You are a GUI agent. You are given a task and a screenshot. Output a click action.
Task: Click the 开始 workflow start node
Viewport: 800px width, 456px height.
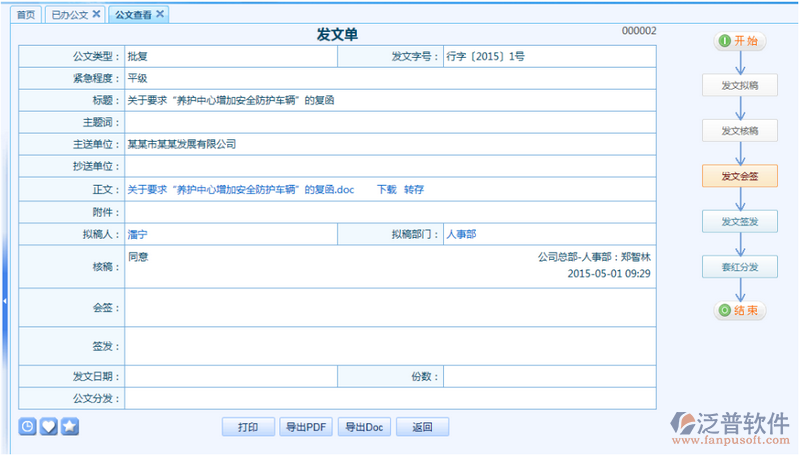tap(739, 41)
